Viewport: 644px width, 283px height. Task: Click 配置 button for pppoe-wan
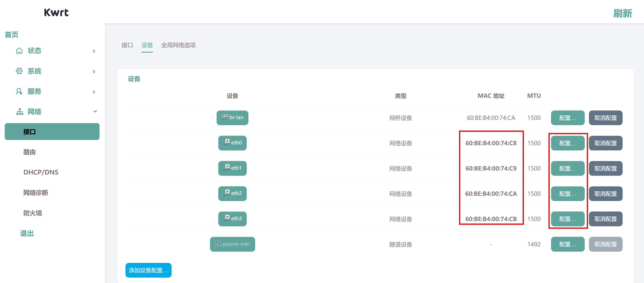pyautogui.click(x=568, y=244)
